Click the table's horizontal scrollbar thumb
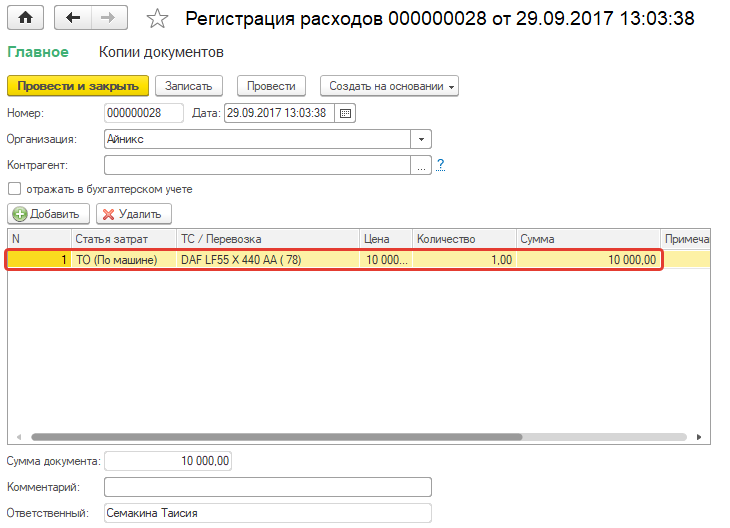 [x=277, y=437]
